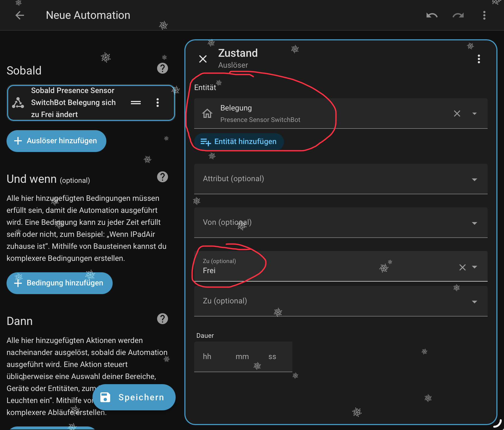This screenshot has height=430, width=504.
Task: Expand the Attribut (optional) dropdown
Action: [474, 179]
